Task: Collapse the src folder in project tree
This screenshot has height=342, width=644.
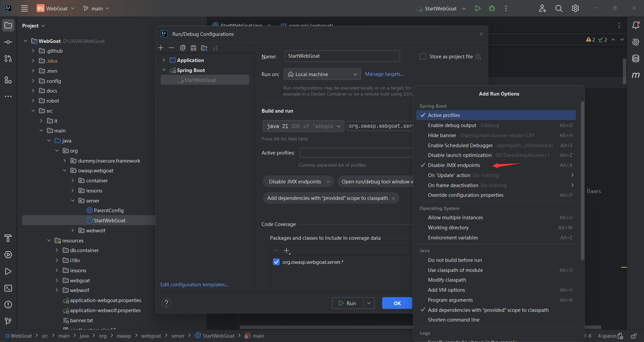Action: 33,111
